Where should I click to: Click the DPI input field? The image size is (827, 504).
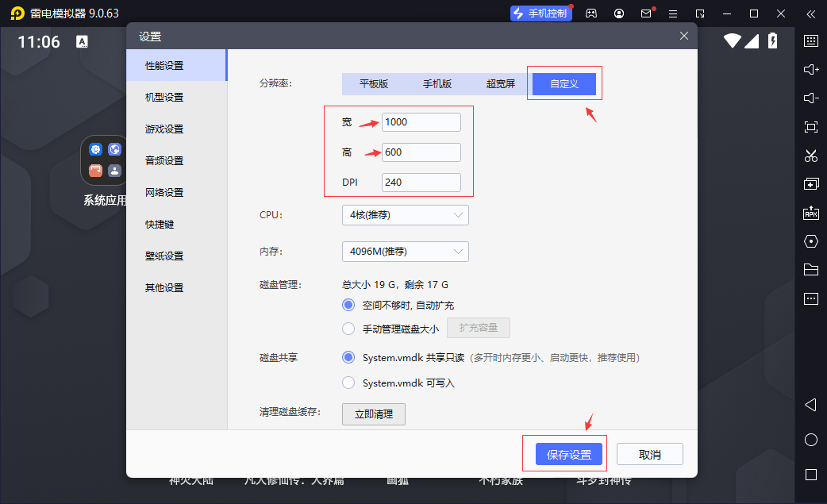tap(421, 182)
